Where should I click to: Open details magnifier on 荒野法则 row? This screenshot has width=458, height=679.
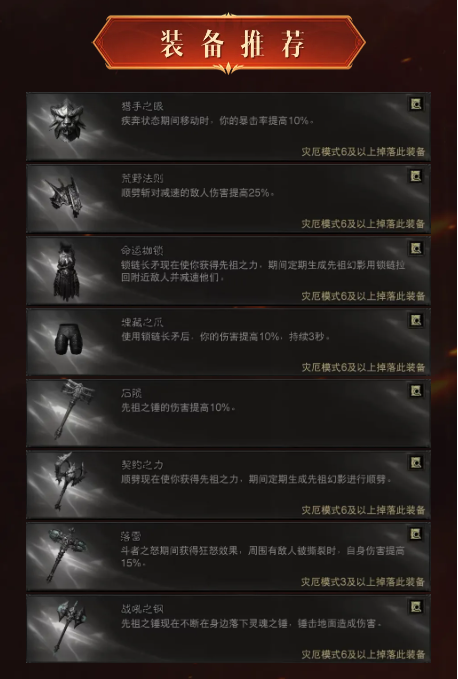click(416, 176)
